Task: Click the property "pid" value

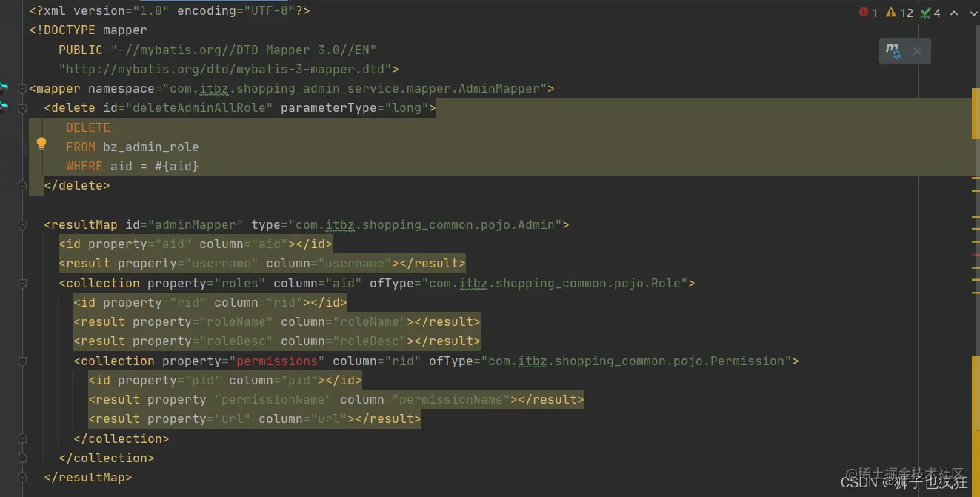Action: click(x=203, y=381)
